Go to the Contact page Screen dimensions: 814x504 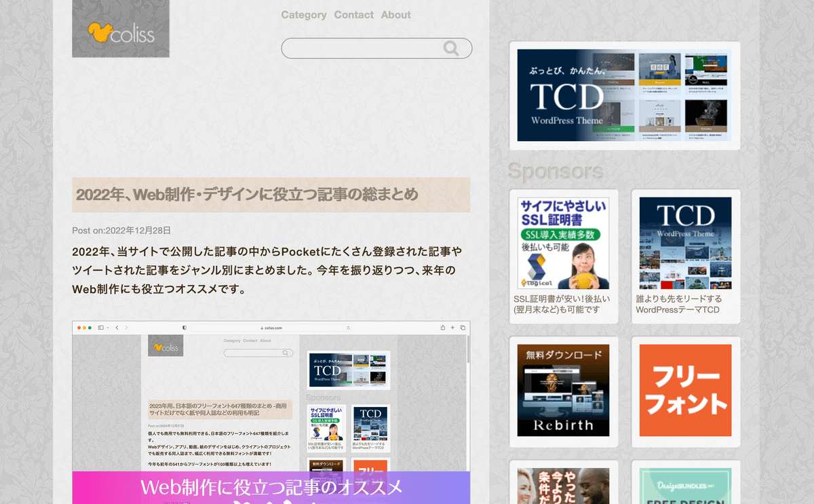(x=353, y=15)
